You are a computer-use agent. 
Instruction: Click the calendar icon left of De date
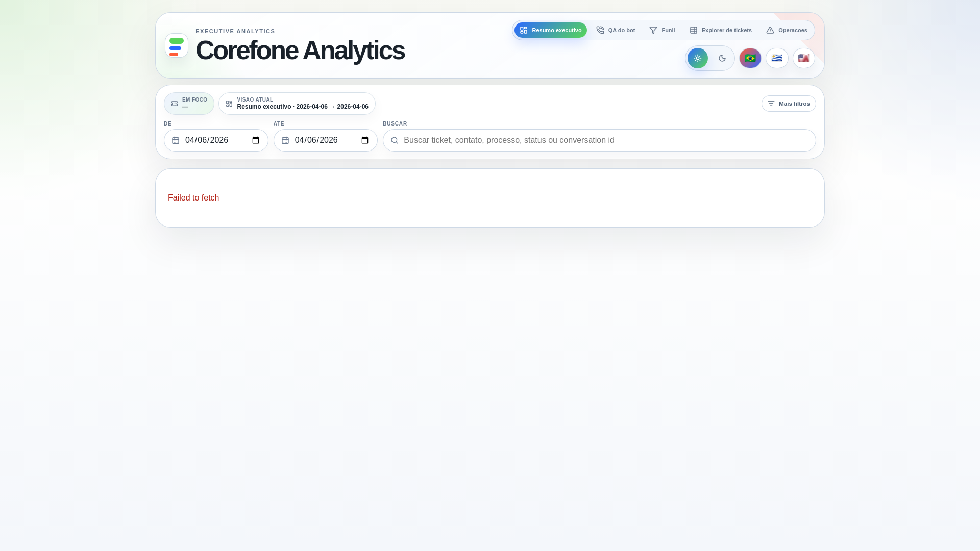(x=176, y=140)
